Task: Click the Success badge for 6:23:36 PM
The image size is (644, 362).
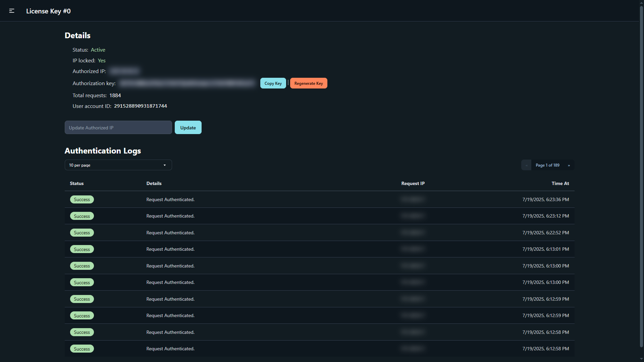Action: point(82,200)
